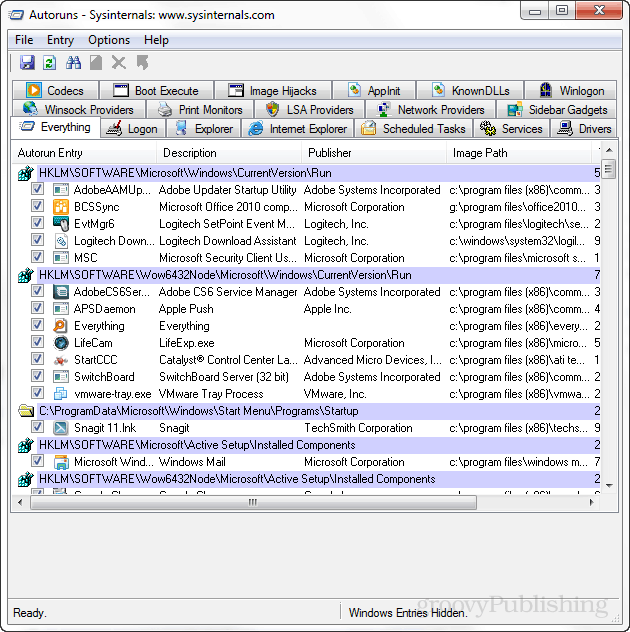Click the Save toolbar icon
630x632 pixels.
27,63
